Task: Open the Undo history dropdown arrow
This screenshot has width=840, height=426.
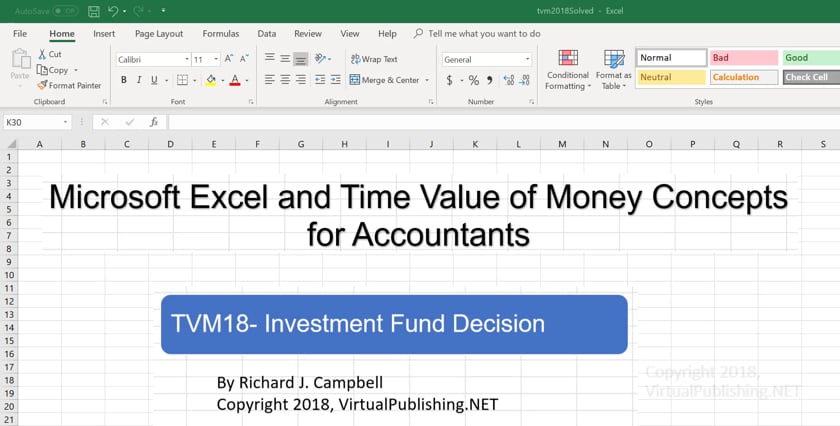Action: point(124,11)
